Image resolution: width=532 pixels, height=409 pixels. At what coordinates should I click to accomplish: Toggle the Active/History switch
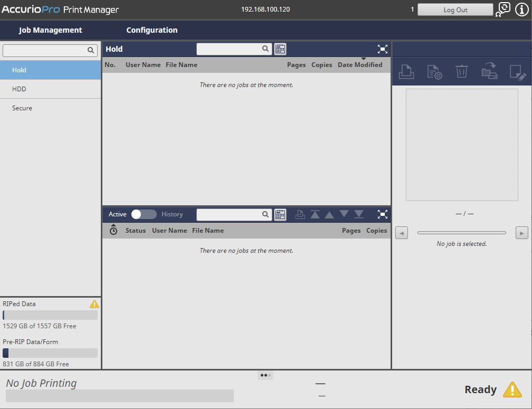(x=144, y=214)
